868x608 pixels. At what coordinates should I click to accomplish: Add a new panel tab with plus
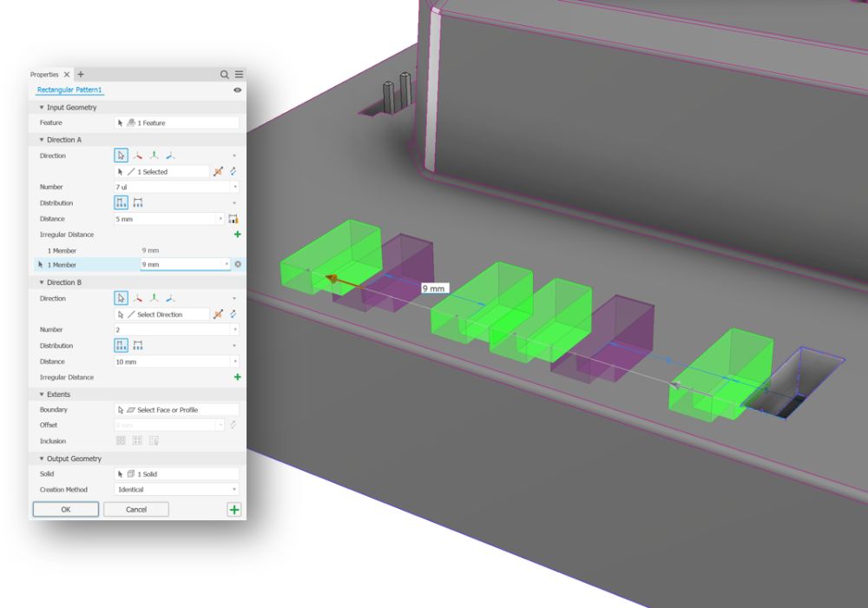81,75
